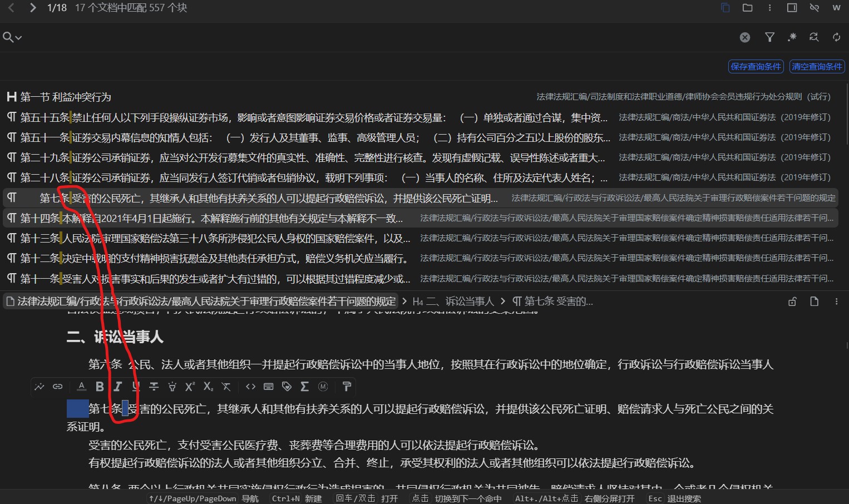Screen dimensions: 849x504
Task: Focus the search query input field
Action: (x=378, y=37)
